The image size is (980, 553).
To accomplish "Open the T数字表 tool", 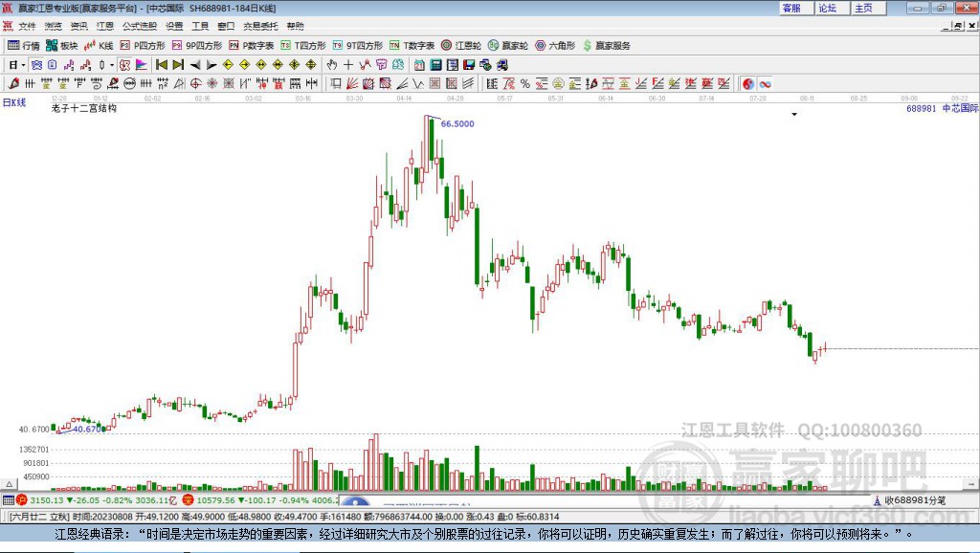I will pos(412,46).
